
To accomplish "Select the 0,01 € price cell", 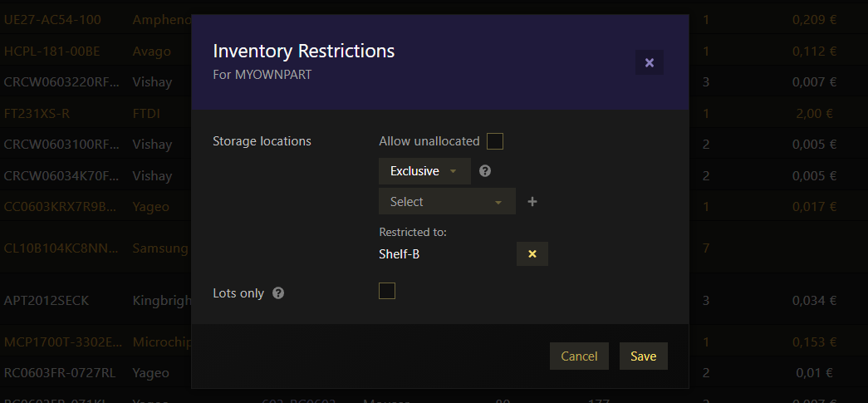I will click(x=814, y=372).
